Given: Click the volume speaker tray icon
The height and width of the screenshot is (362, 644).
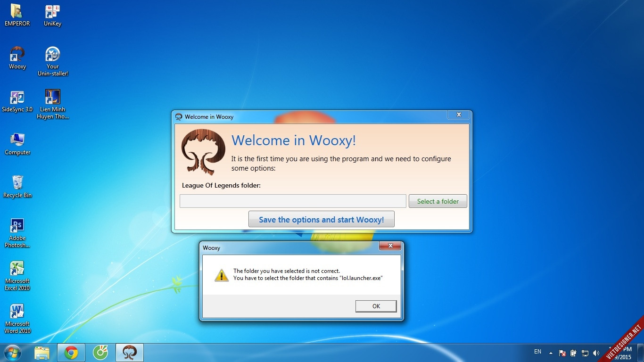Looking at the screenshot, I should (596, 353).
